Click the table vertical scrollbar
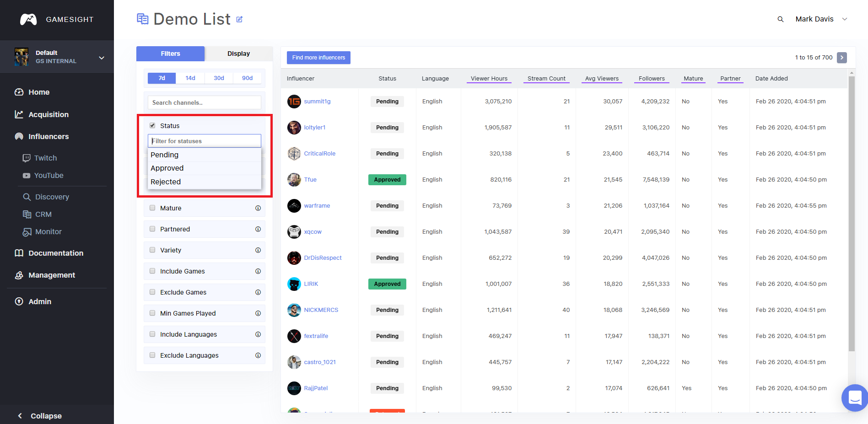Viewport: 868px width, 424px height. [852, 213]
